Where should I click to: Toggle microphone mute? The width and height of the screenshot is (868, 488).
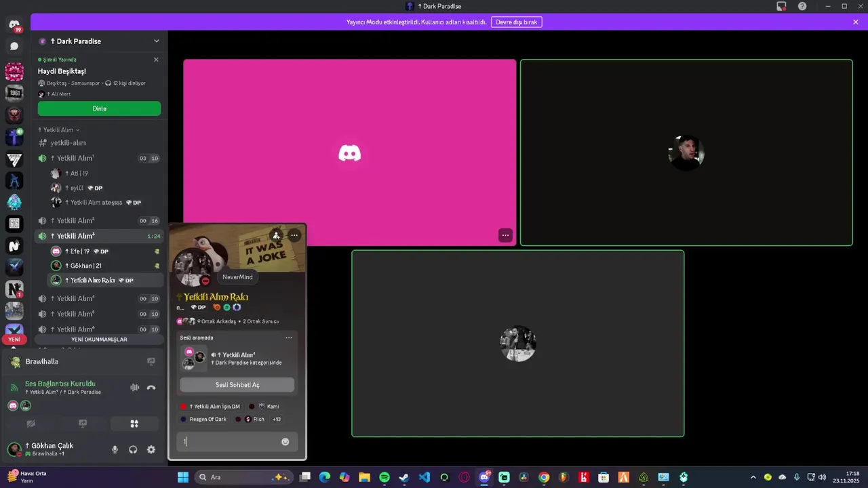click(115, 449)
